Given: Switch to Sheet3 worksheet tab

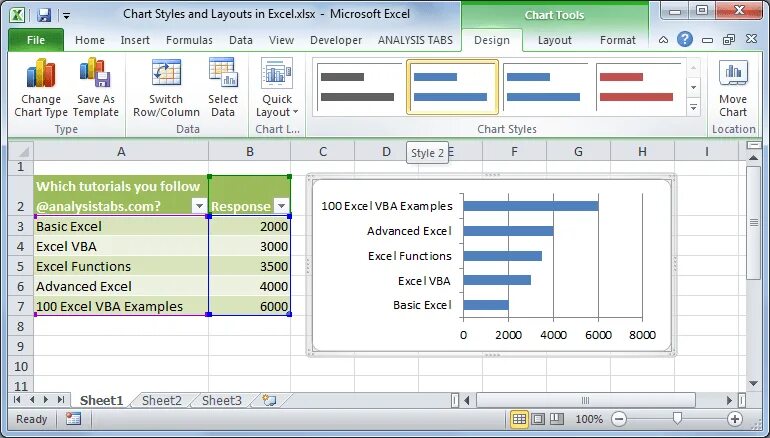Looking at the screenshot, I should (x=222, y=401).
